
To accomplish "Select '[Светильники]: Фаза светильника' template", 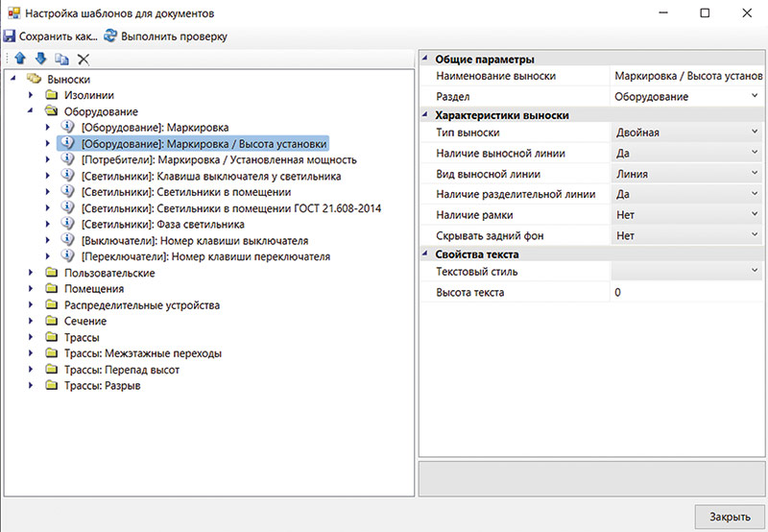I will (x=162, y=225).
